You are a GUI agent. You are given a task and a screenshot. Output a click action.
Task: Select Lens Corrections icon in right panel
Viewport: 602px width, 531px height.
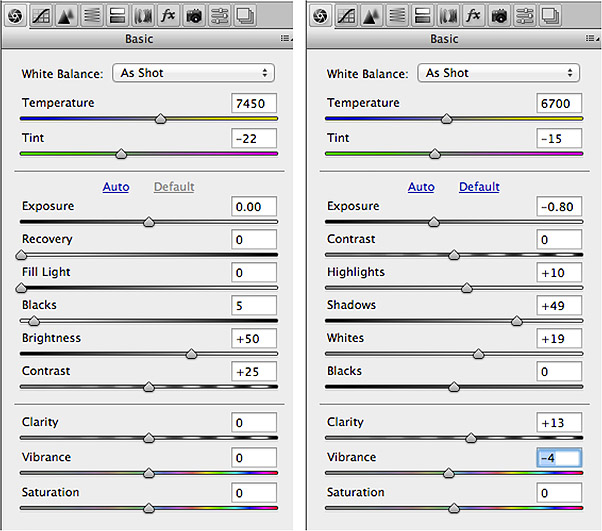[x=448, y=15]
